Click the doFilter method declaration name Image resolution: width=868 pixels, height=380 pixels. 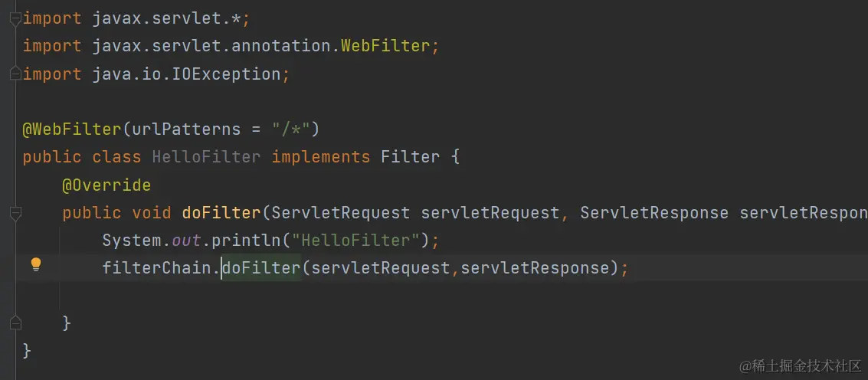(221, 213)
